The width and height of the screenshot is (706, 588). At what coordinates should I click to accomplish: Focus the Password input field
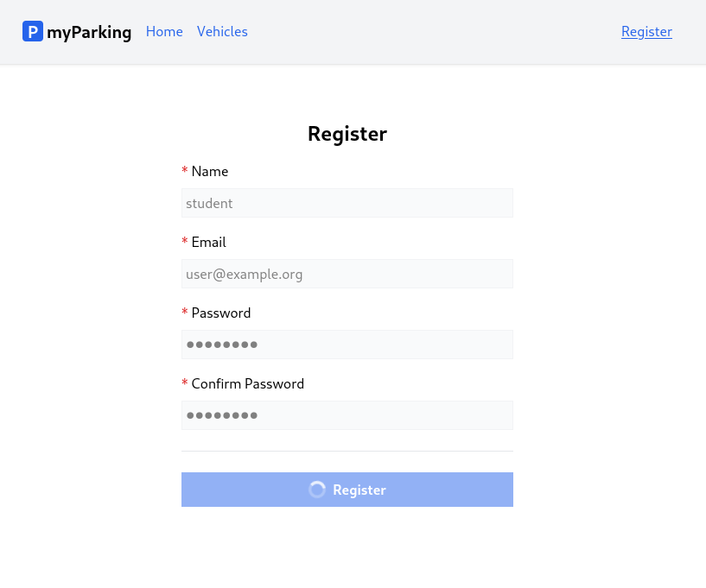(347, 345)
